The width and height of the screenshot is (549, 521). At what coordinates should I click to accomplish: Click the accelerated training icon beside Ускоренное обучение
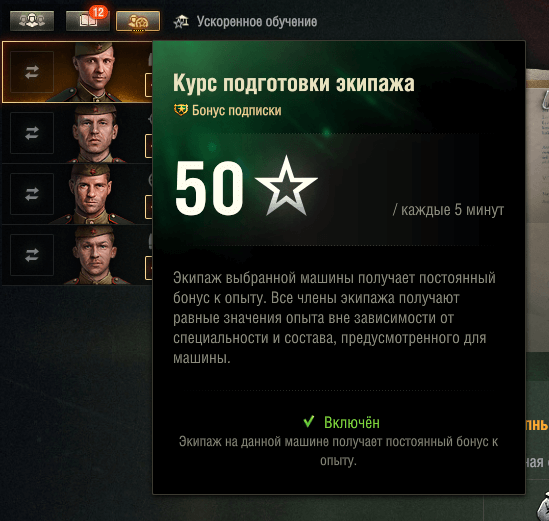point(181,22)
